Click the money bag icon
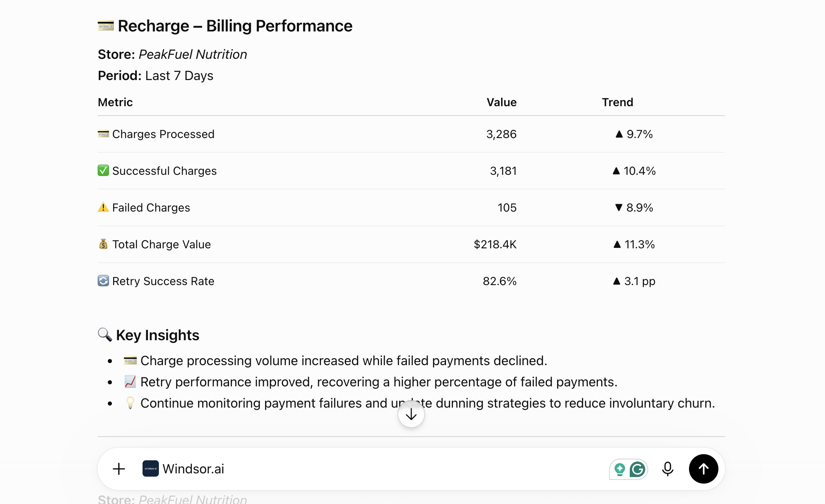 (x=103, y=244)
